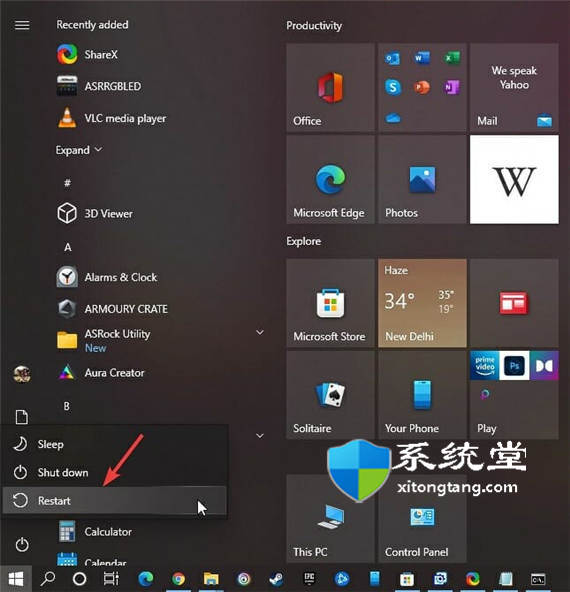Open the Mail tile

tap(514, 88)
